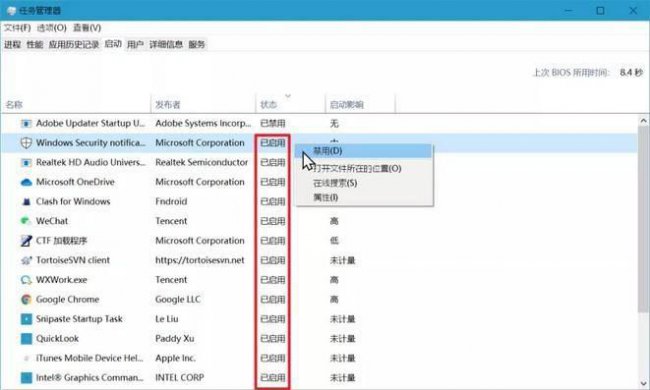650x390 pixels.
Task: Click publisher Adobe Systems Incorp...
Action: 203,124
